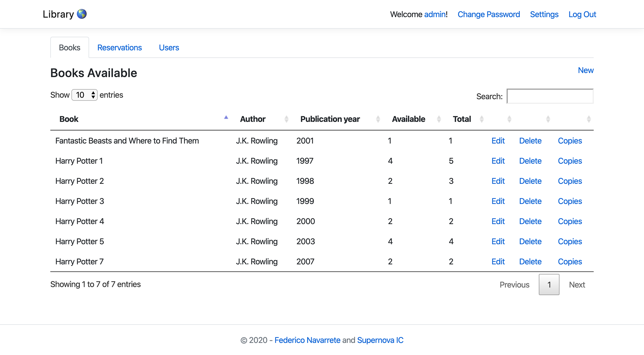Edit the Harry Potter 4 entry
The width and height of the screenshot is (644, 355).
pyautogui.click(x=498, y=221)
